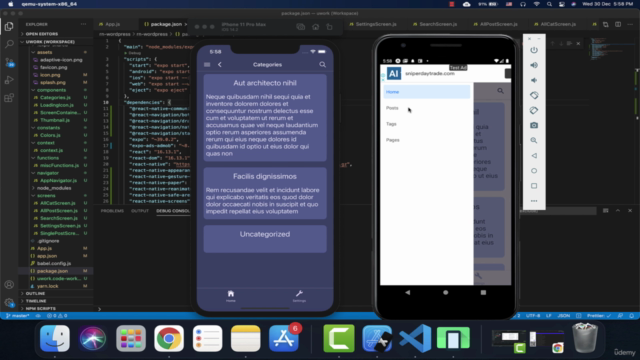Open Categories.js in the explorer
The width and height of the screenshot is (640, 360).
(x=55, y=98)
